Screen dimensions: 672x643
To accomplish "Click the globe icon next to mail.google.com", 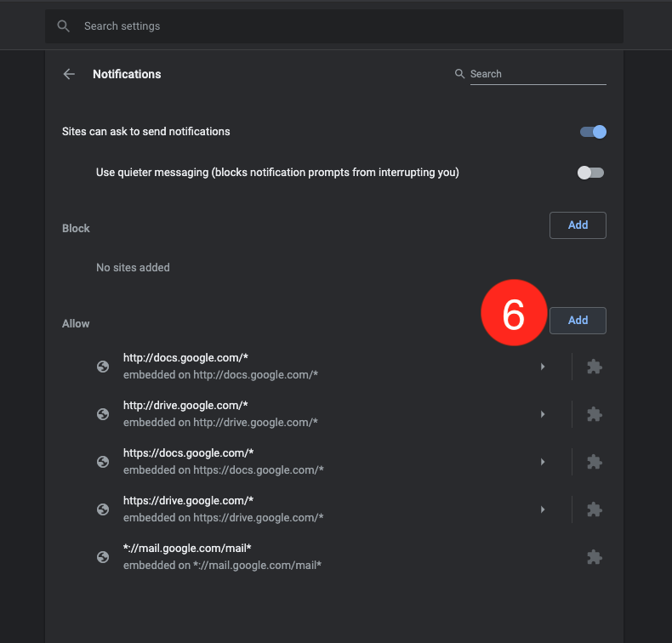I will (103, 557).
